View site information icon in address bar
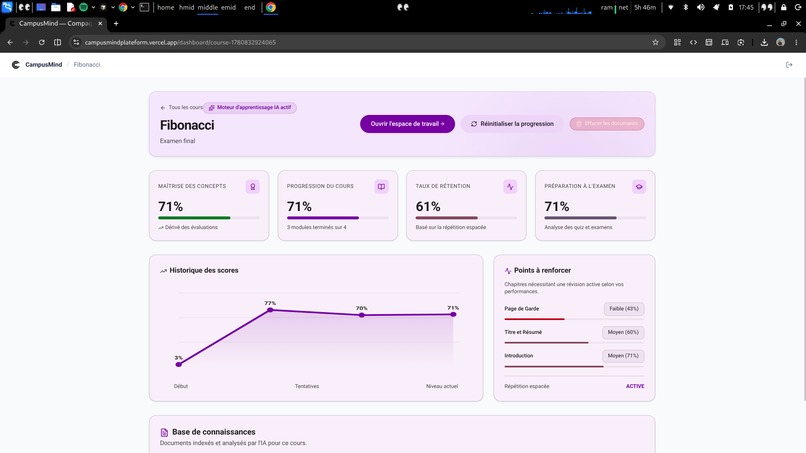Image resolution: width=806 pixels, height=453 pixels. click(x=76, y=42)
